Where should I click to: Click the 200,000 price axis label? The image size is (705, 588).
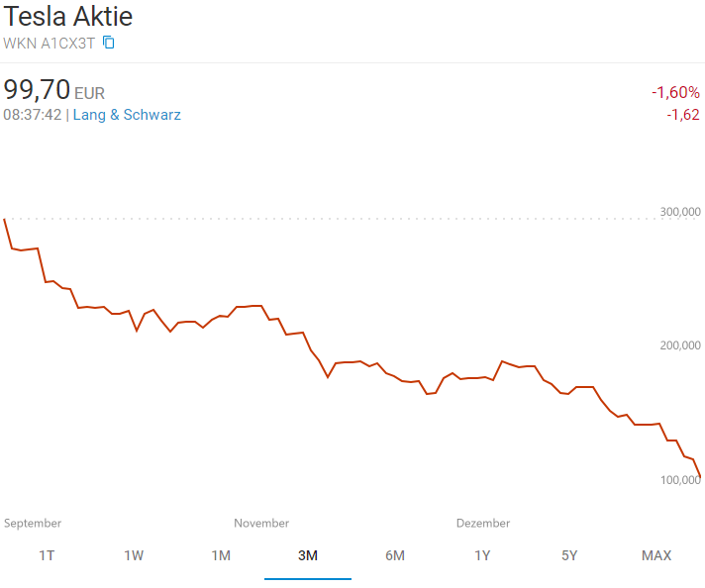[679, 345]
